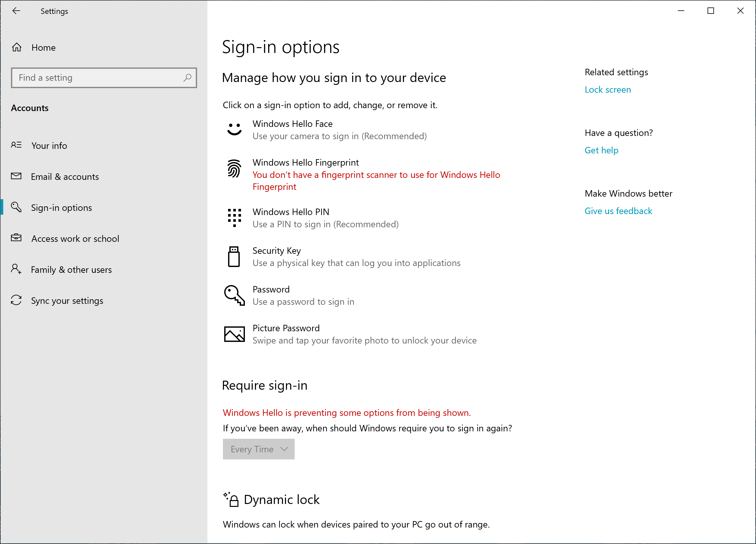
Task: Click the Windows Hello Face smiley icon
Action: (234, 129)
